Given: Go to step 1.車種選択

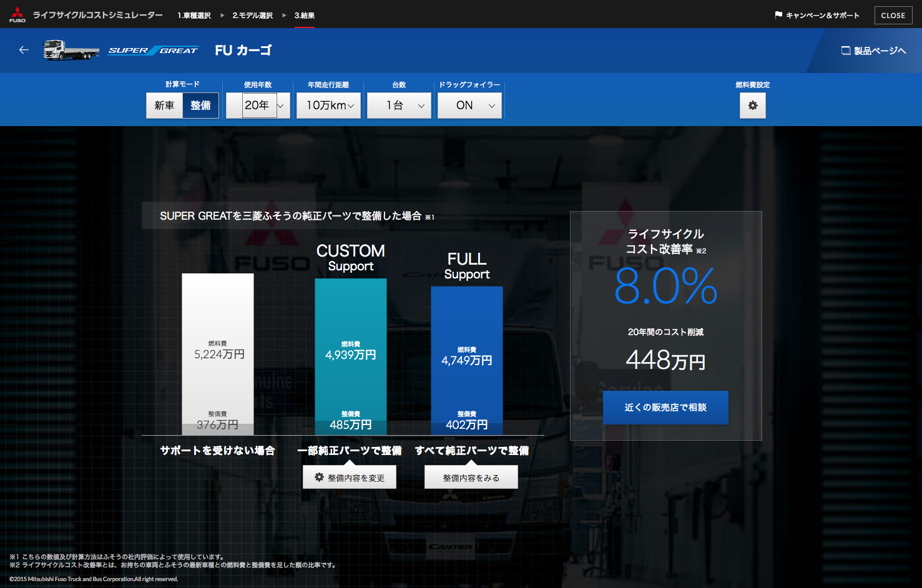Looking at the screenshot, I should [194, 15].
